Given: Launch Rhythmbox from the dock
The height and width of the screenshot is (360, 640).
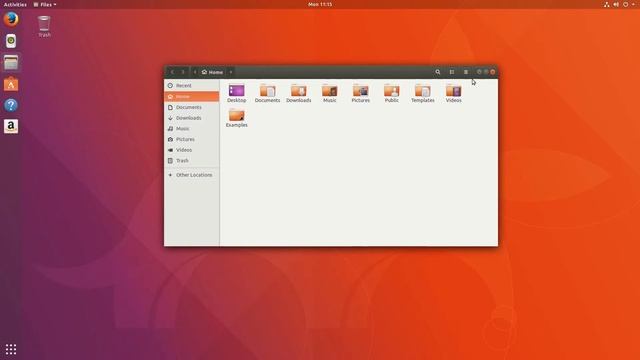Looking at the screenshot, I should tap(11, 41).
